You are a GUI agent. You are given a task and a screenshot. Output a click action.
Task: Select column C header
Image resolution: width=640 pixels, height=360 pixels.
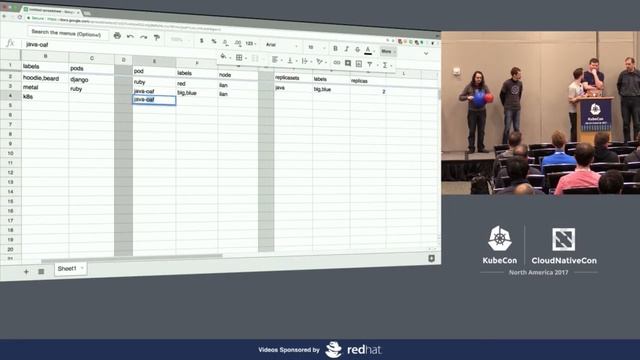point(91,58)
